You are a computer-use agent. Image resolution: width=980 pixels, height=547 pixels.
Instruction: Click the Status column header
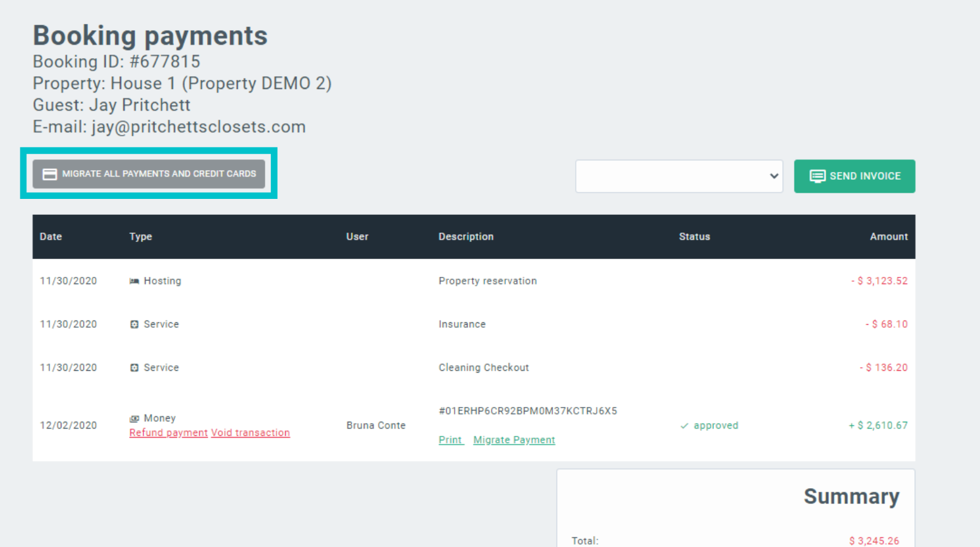(694, 236)
